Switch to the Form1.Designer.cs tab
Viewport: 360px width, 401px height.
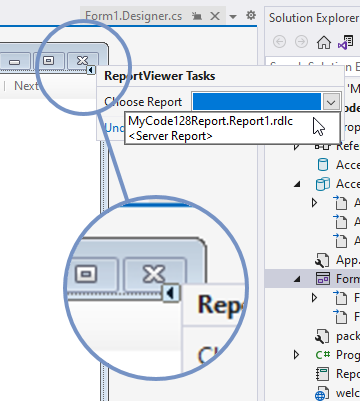click(x=134, y=16)
